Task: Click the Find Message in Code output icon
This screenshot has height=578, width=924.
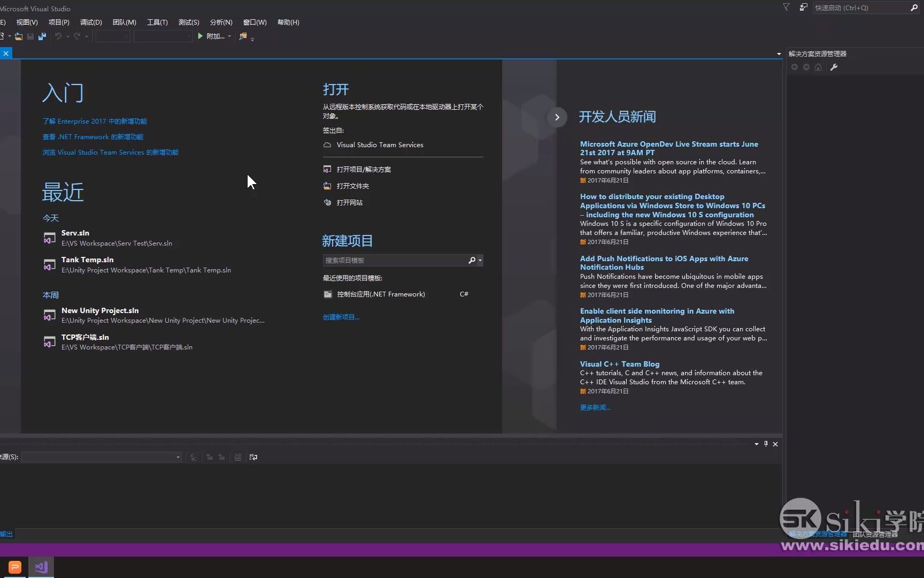Action: click(x=194, y=457)
